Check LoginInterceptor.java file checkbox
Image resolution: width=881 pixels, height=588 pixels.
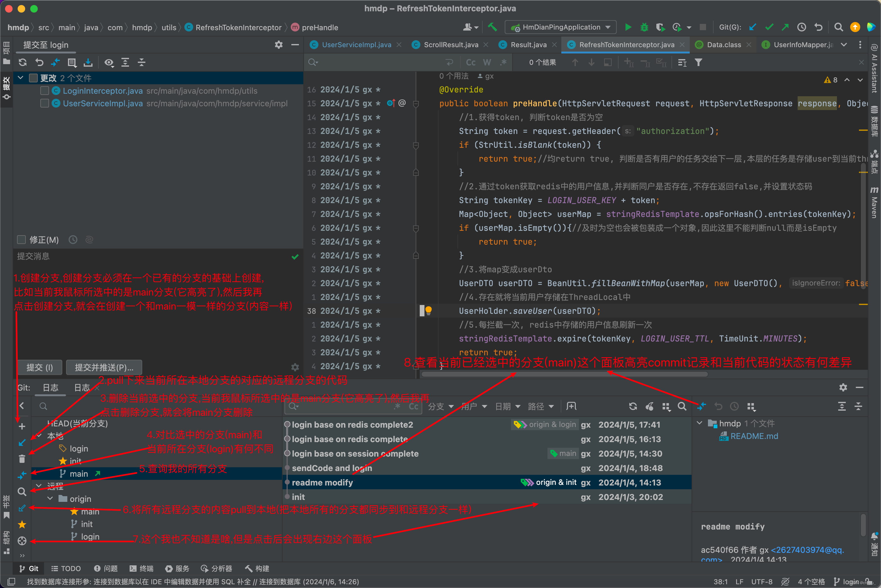click(45, 91)
